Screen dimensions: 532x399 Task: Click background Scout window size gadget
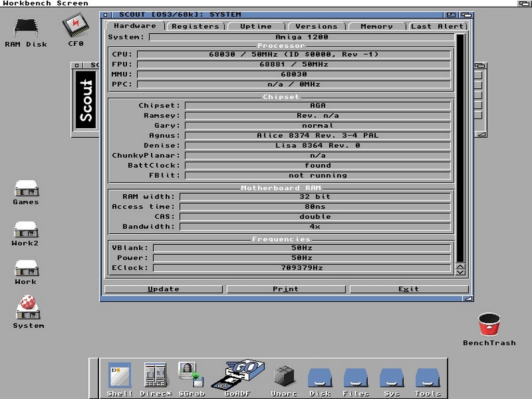[x=482, y=135]
